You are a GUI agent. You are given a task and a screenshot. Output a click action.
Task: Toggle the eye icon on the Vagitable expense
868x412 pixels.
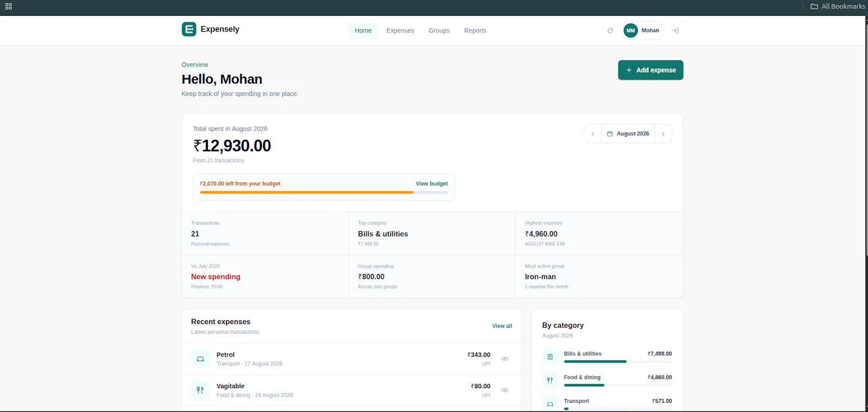click(x=505, y=390)
